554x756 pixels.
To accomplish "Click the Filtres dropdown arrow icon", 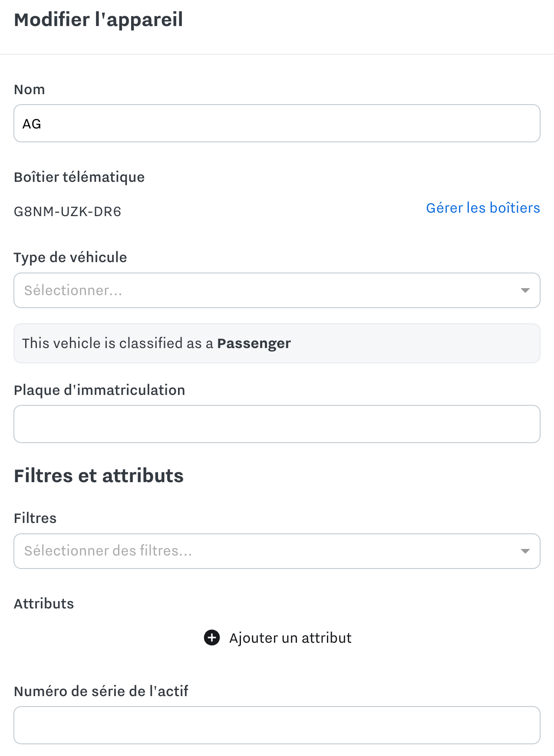I will (x=525, y=551).
